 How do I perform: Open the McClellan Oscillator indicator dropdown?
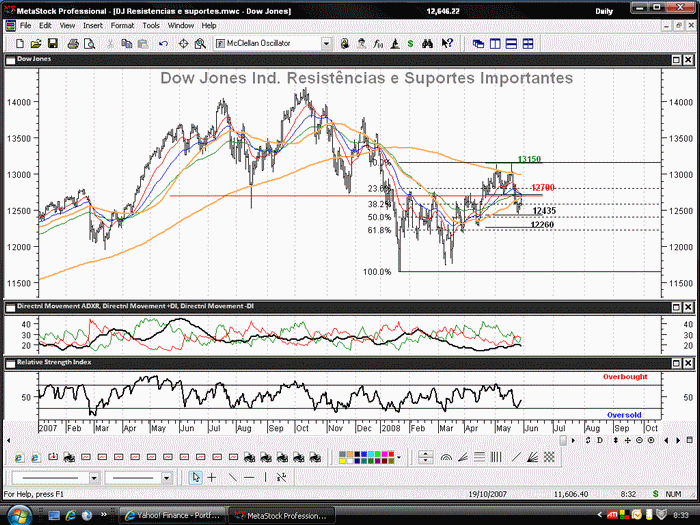click(326, 44)
